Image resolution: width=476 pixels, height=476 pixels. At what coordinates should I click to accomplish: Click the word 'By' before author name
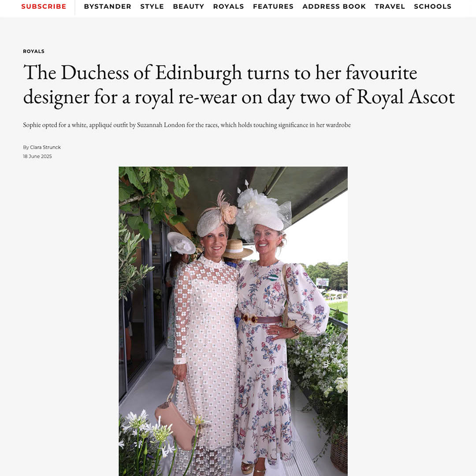coord(26,147)
